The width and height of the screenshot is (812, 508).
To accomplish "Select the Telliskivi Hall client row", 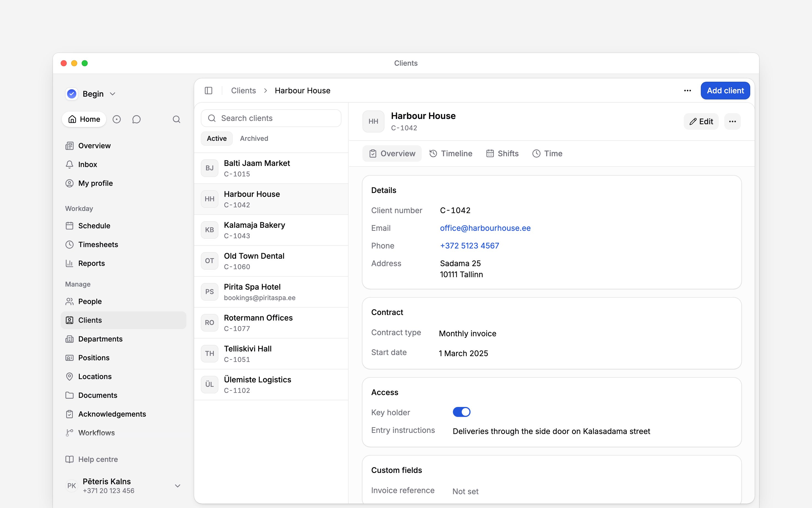I will [271, 354].
